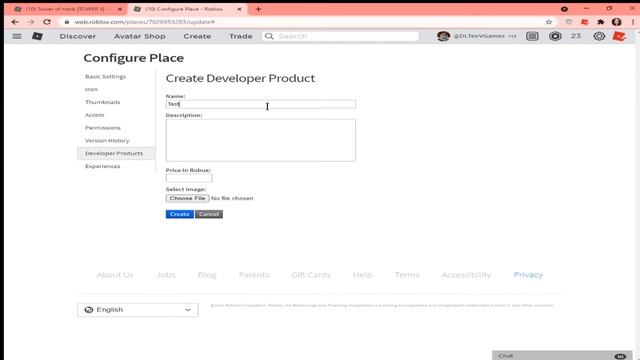Click the Description text area
640x360 pixels.
260,140
